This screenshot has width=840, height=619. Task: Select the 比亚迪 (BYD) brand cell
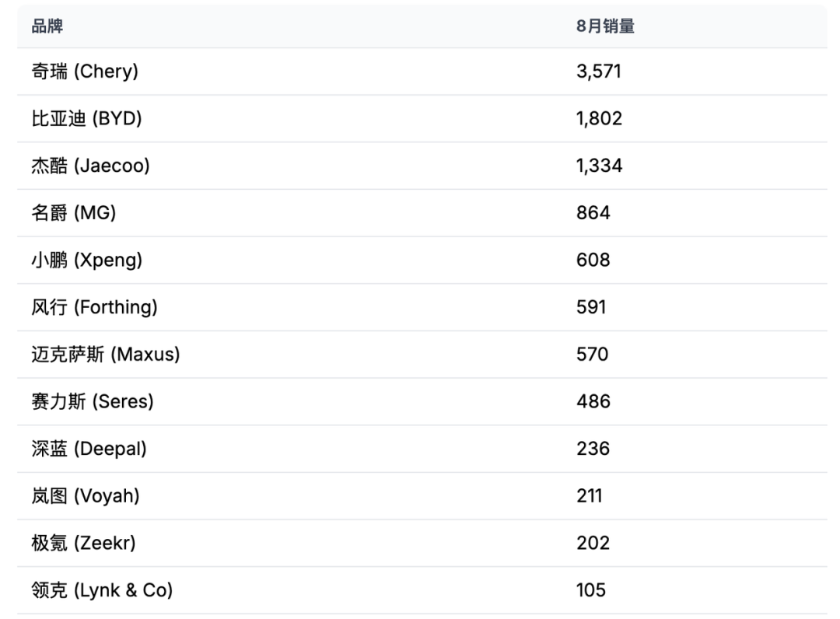[x=86, y=119]
